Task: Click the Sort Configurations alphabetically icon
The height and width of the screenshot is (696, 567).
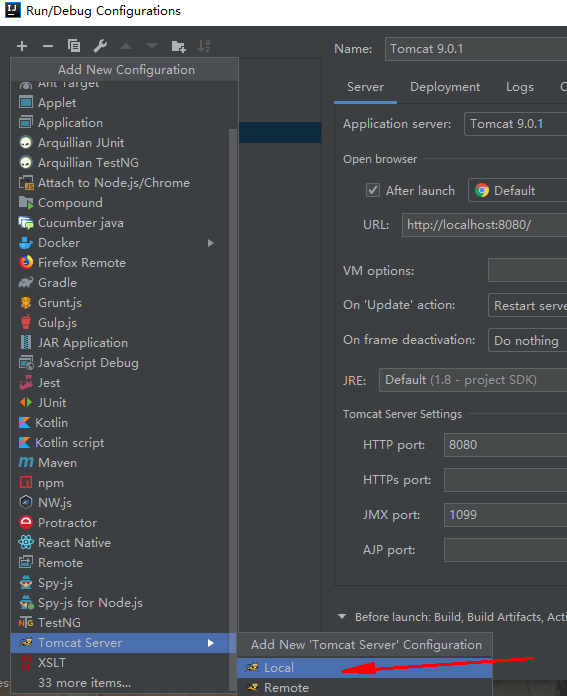Action: coord(204,46)
